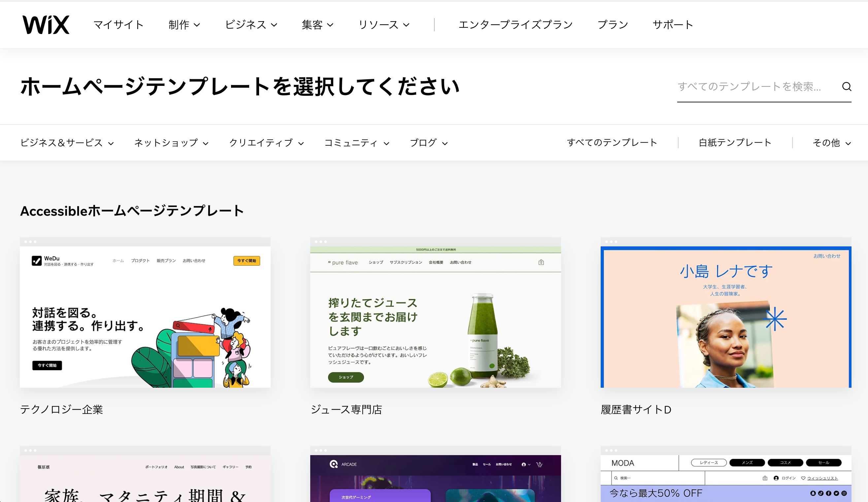Go to サポート page

[673, 25]
